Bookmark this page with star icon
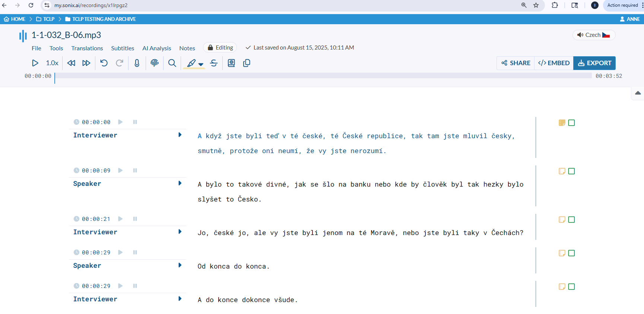 pos(536,5)
